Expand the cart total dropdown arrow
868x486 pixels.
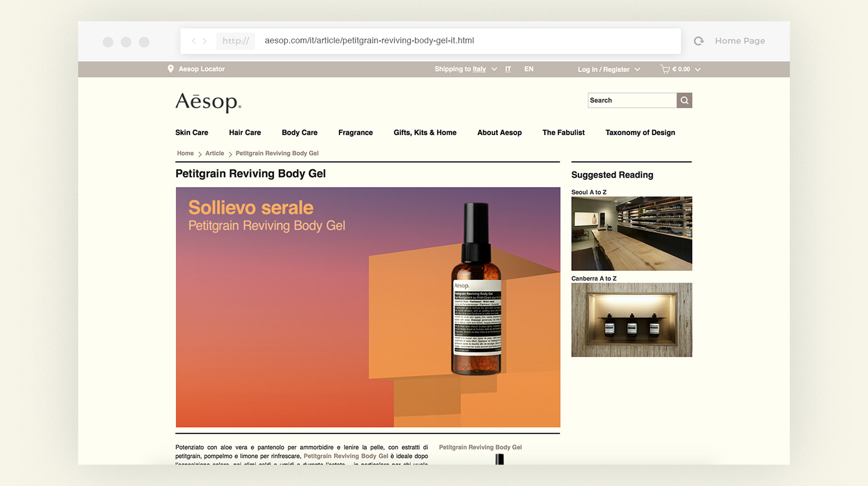[x=697, y=69]
